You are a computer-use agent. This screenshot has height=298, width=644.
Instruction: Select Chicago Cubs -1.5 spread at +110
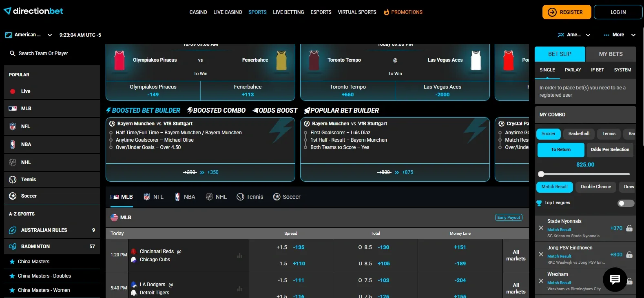pos(290,264)
